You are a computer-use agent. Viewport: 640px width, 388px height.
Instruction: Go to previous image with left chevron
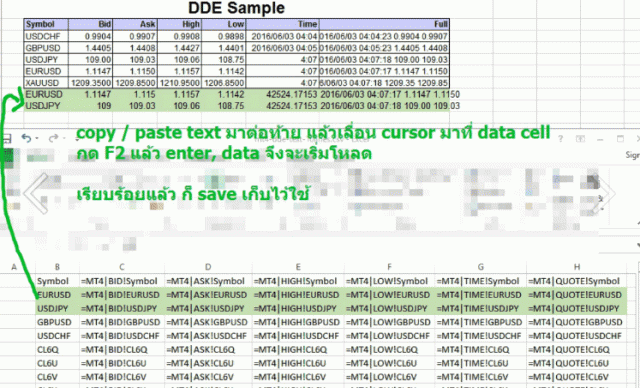point(36,193)
